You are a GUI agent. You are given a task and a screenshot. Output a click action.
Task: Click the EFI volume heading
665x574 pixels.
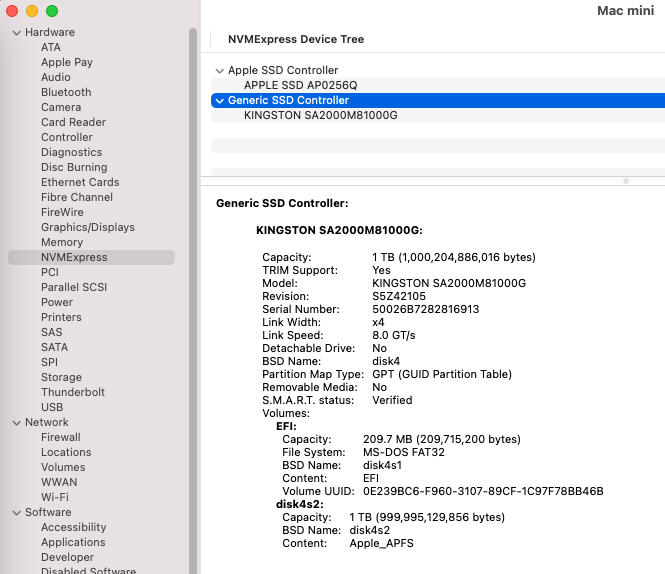(286, 426)
